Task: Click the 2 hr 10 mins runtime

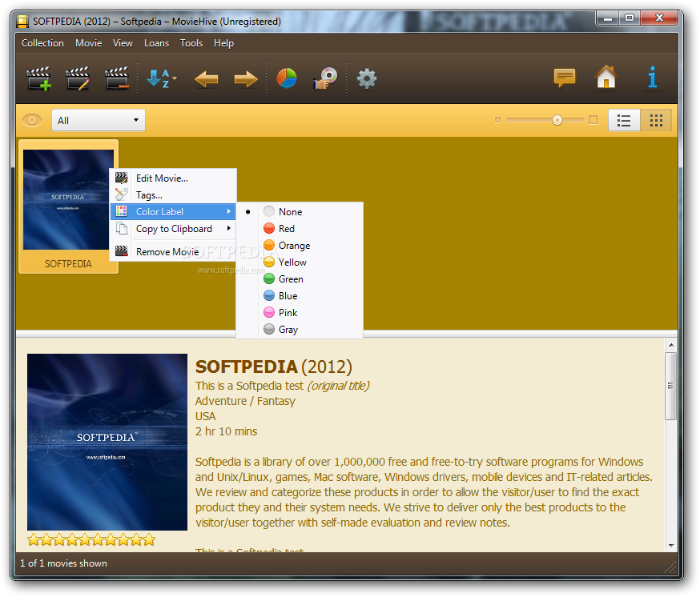Action: point(227,431)
